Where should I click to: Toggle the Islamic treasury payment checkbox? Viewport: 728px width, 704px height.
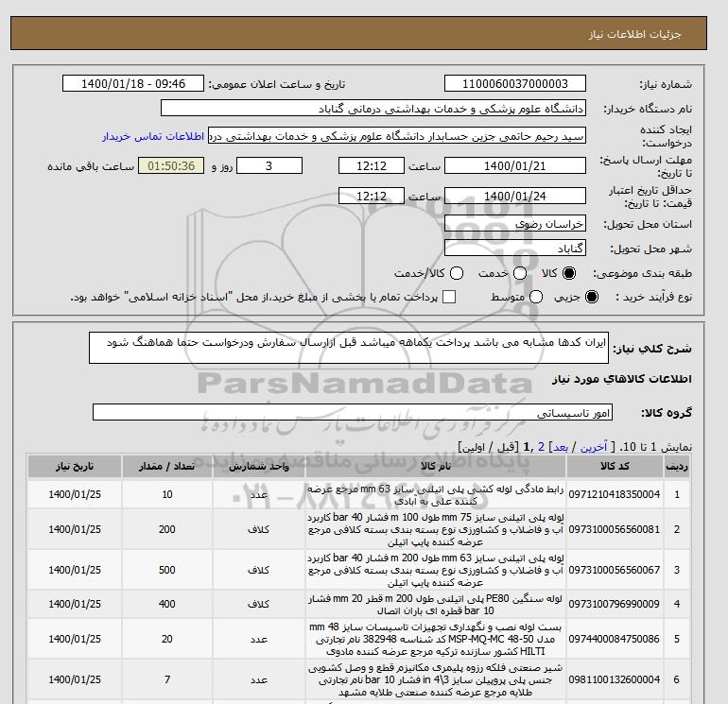tap(449, 297)
